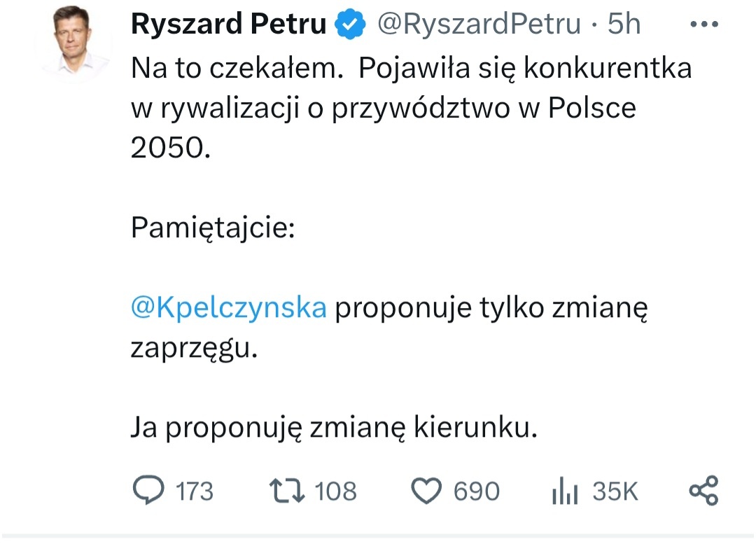Like the tweet with the heart icon
This screenshot has height=544, width=756.
tap(426, 490)
